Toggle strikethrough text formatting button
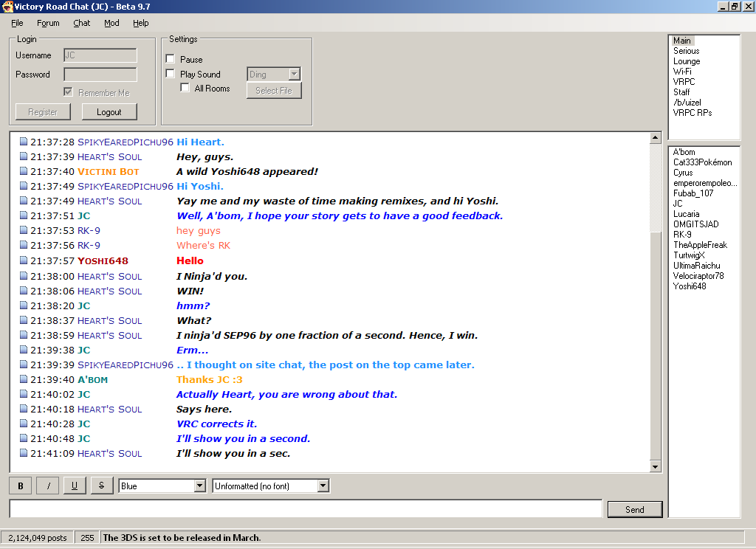 (101, 486)
